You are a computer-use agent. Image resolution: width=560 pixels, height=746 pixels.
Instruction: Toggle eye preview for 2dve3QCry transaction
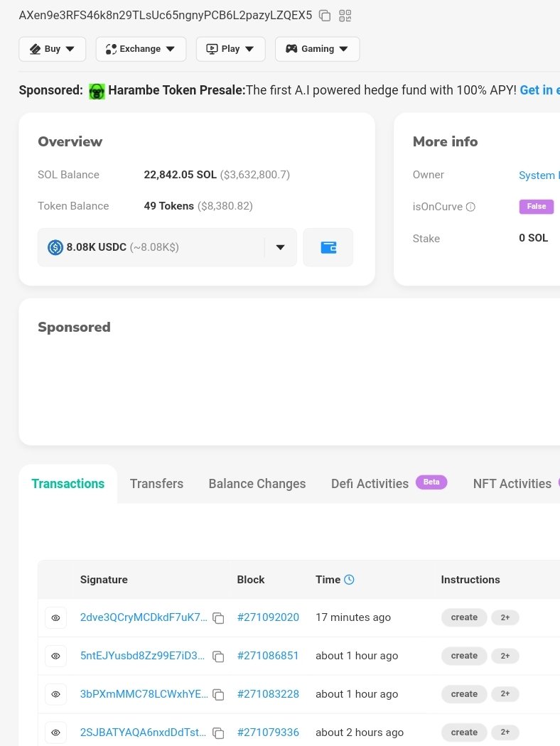click(x=55, y=618)
